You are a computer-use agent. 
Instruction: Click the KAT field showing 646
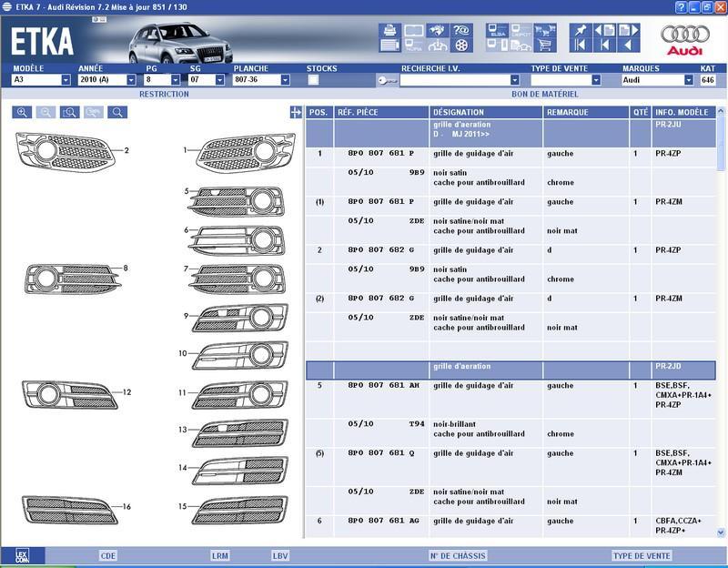tap(708, 80)
